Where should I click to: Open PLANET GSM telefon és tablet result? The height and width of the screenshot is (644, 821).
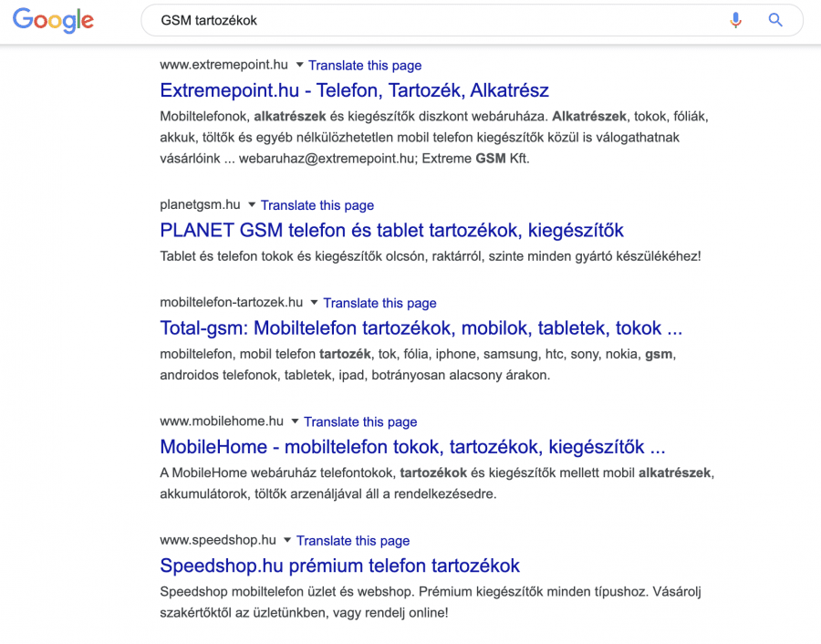coord(391,230)
